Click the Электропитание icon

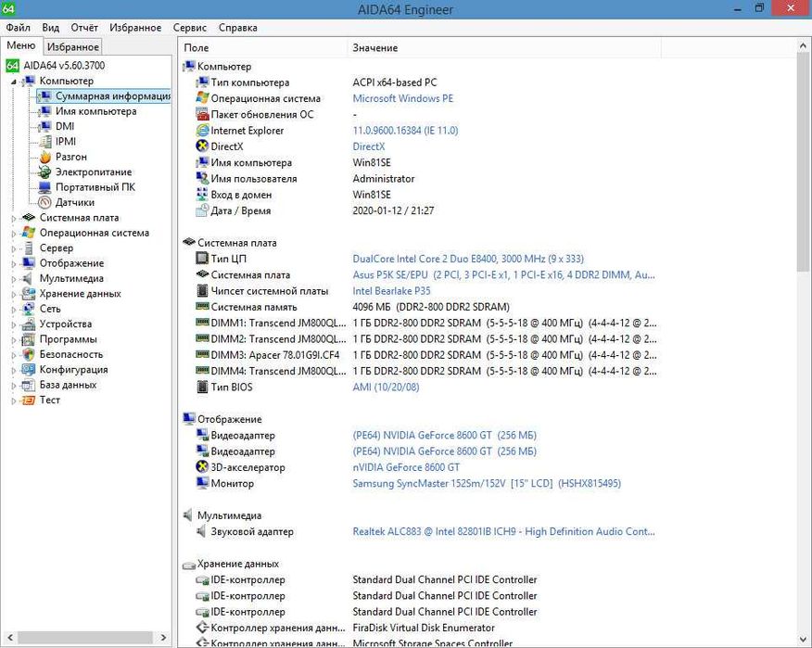pos(45,172)
